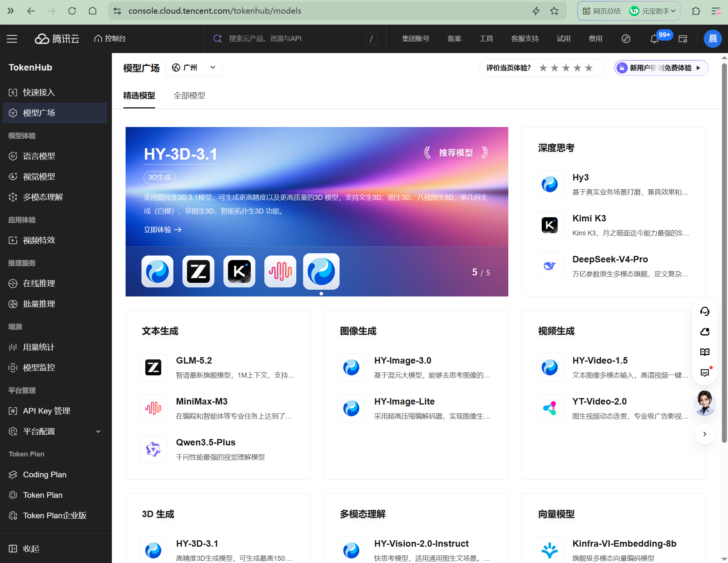Open the Kimi K3 model card
The image size is (728, 563).
coord(614,225)
